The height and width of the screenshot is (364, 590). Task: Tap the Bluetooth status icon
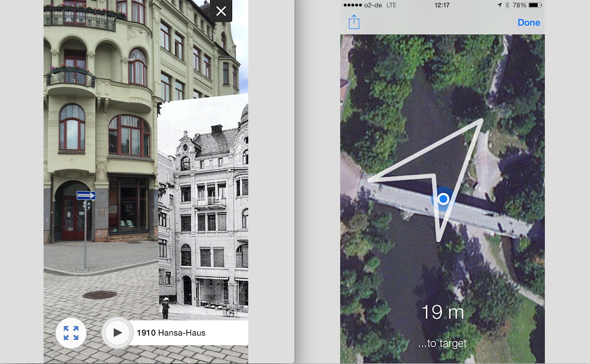(x=507, y=5)
